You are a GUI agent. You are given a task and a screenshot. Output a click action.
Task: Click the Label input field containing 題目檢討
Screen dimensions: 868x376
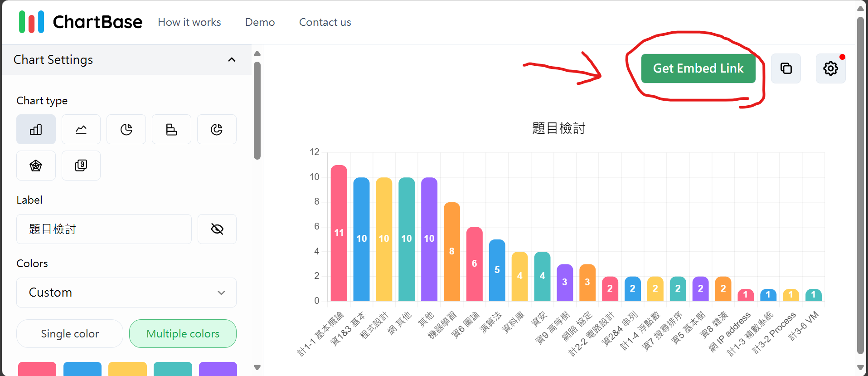[x=104, y=229]
